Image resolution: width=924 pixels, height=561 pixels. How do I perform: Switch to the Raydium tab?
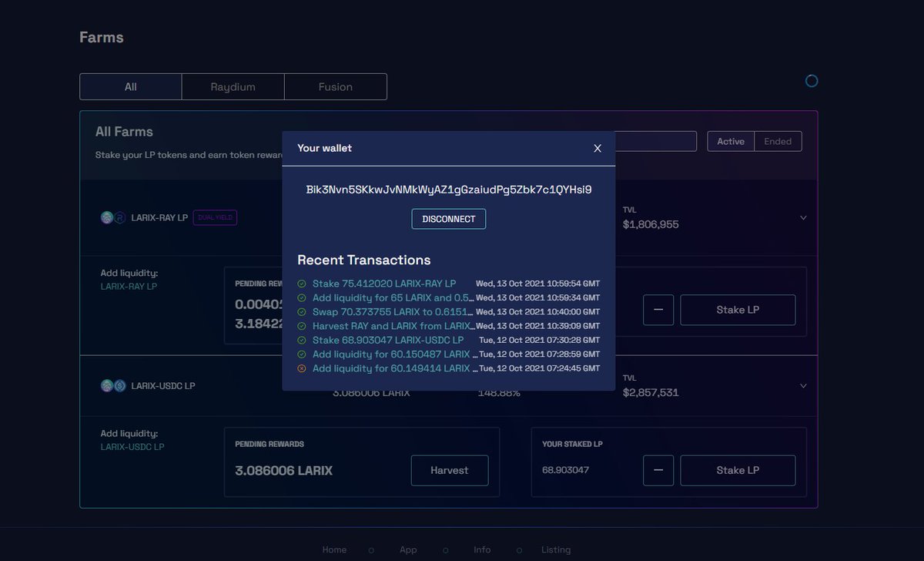click(233, 87)
